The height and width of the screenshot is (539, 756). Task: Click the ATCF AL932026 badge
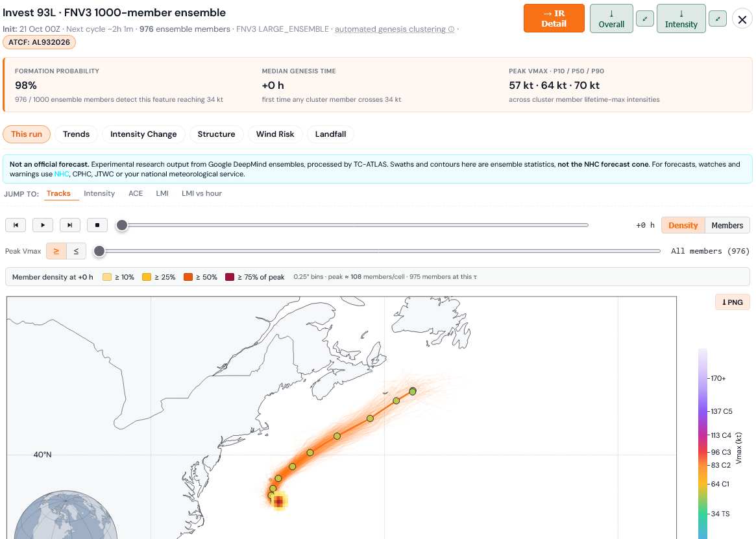39,42
